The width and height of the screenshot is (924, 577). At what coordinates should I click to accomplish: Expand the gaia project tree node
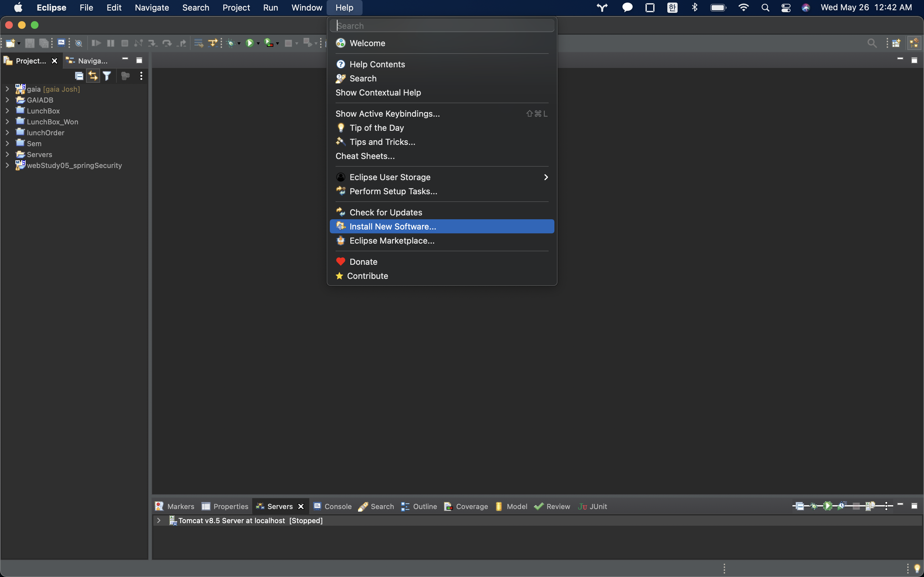7,89
